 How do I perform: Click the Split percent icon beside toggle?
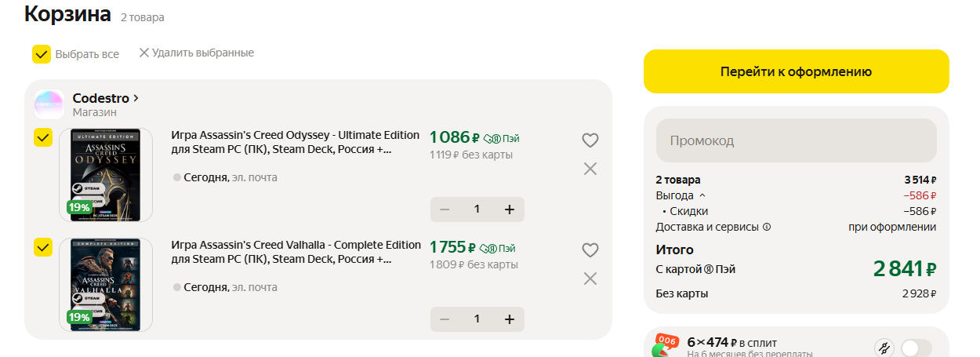884,348
